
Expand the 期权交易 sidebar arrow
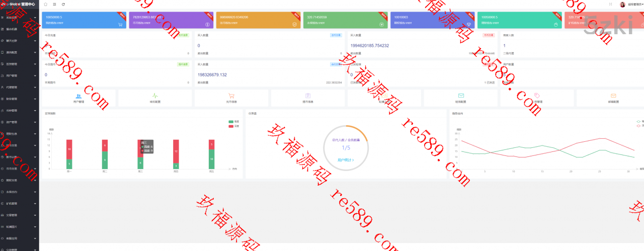point(35,180)
